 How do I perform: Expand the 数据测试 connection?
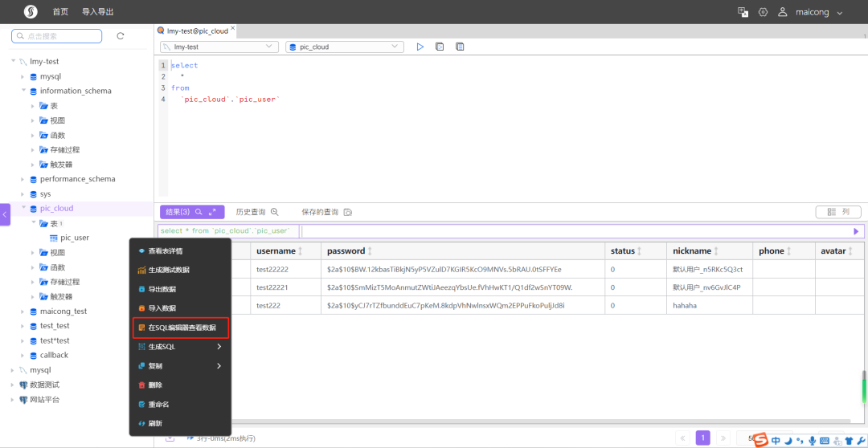[13, 385]
